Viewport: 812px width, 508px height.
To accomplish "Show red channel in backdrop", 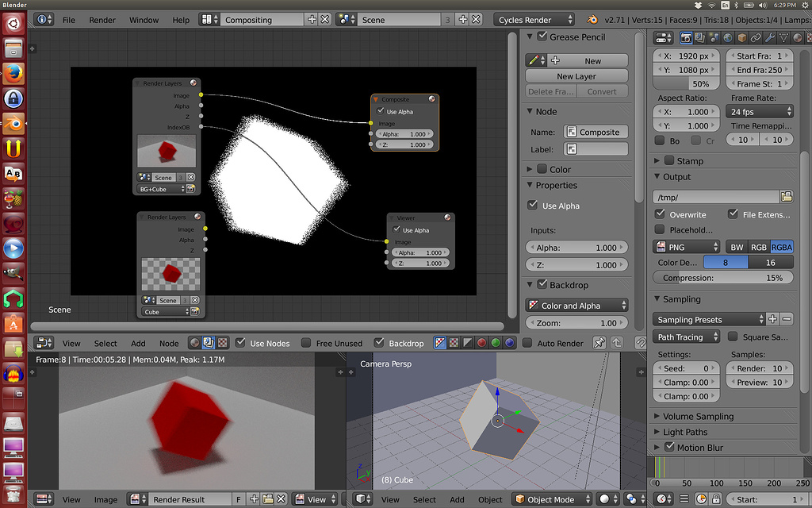I will (x=481, y=343).
